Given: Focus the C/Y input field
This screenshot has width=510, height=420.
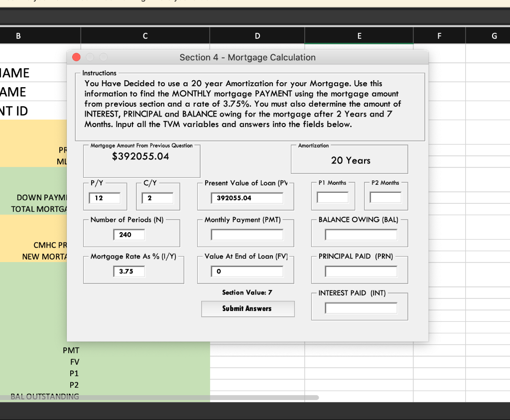Looking at the screenshot, I should pos(157,198).
